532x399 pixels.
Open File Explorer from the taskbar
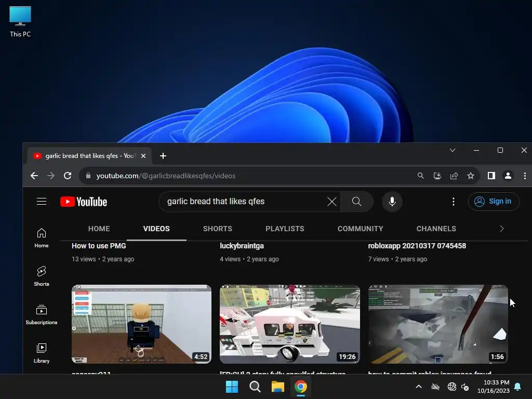277,387
